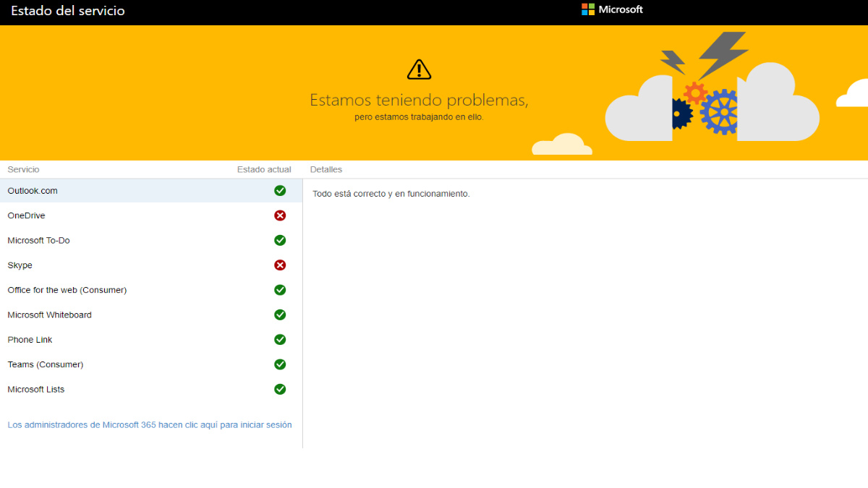Click the 'Servicio' column header

tap(23, 169)
